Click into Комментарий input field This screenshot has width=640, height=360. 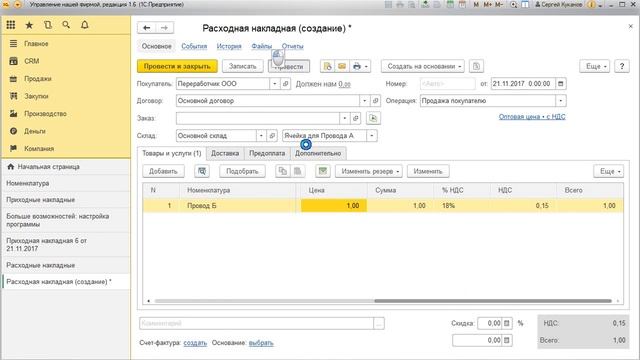coord(256,323)
